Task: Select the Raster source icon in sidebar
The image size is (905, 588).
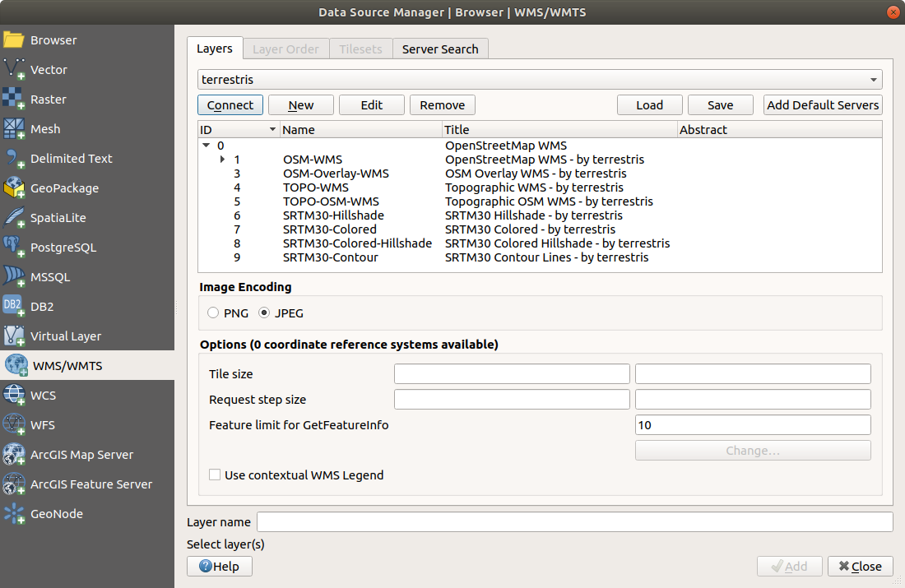Action: [x=15, y=100]
